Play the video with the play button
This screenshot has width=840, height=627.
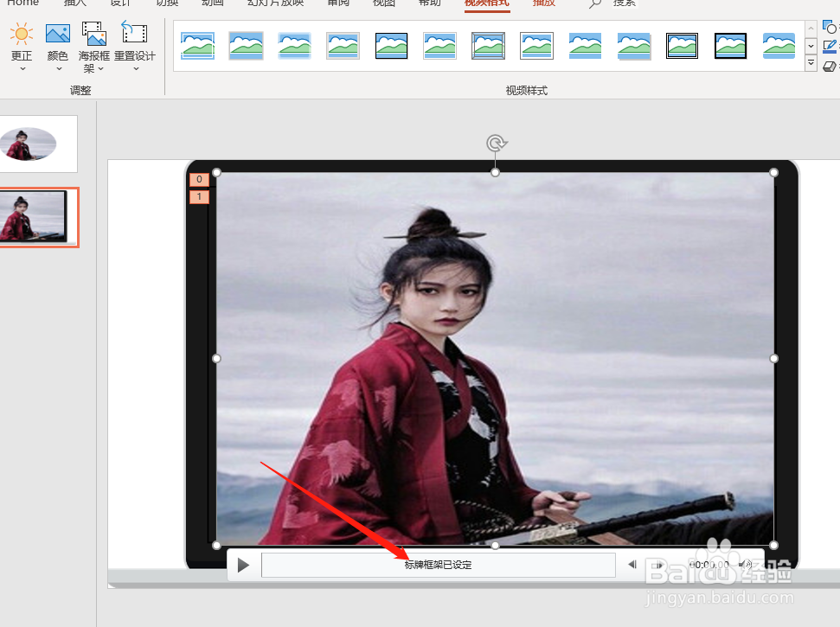[x=243, y=565]
